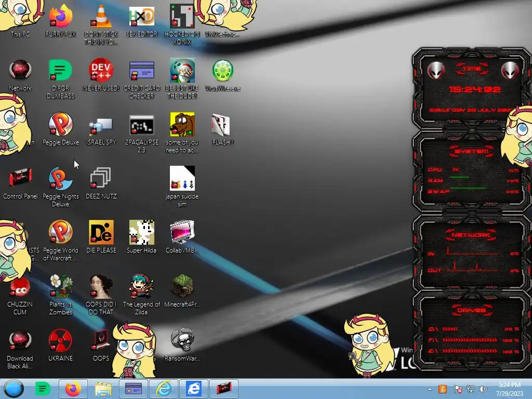Open network status tray icon

click(x=471, y=389)
